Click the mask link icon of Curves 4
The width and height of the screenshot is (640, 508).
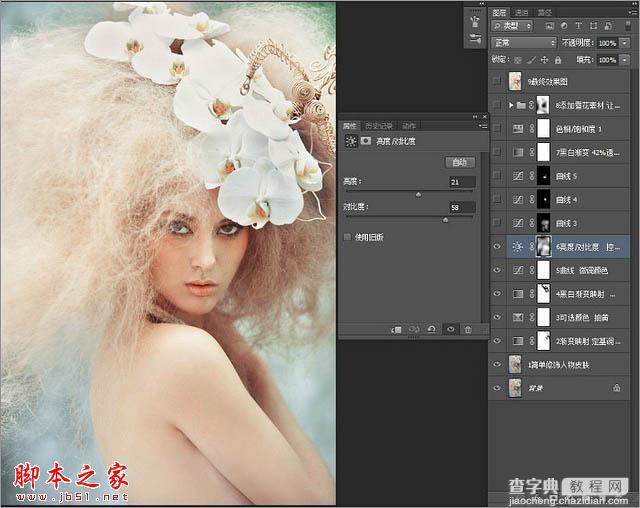[532, 200]
